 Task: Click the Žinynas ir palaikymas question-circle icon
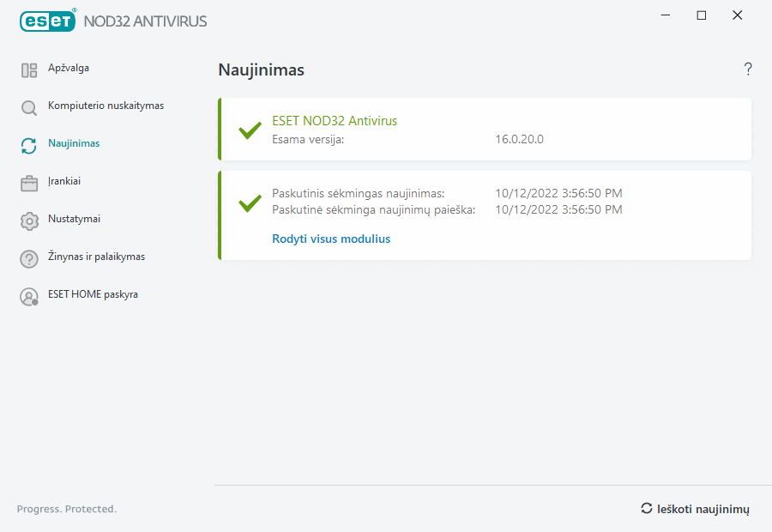coord(29,259)
